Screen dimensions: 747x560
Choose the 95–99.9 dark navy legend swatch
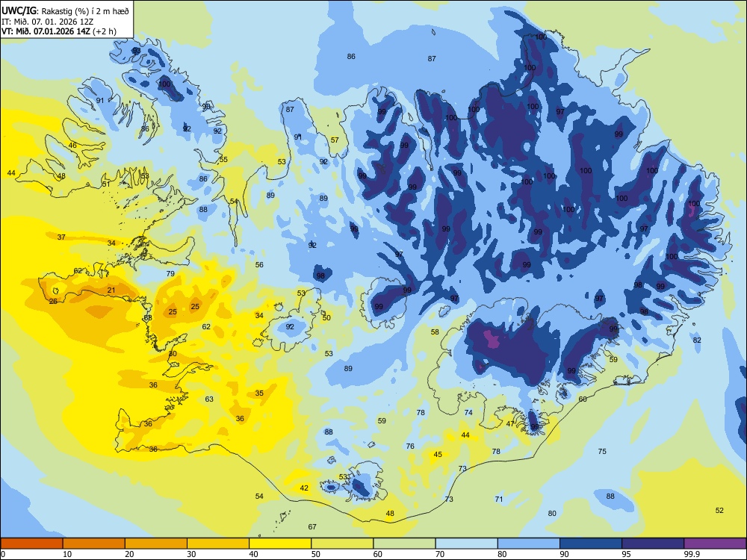point(654,544)
